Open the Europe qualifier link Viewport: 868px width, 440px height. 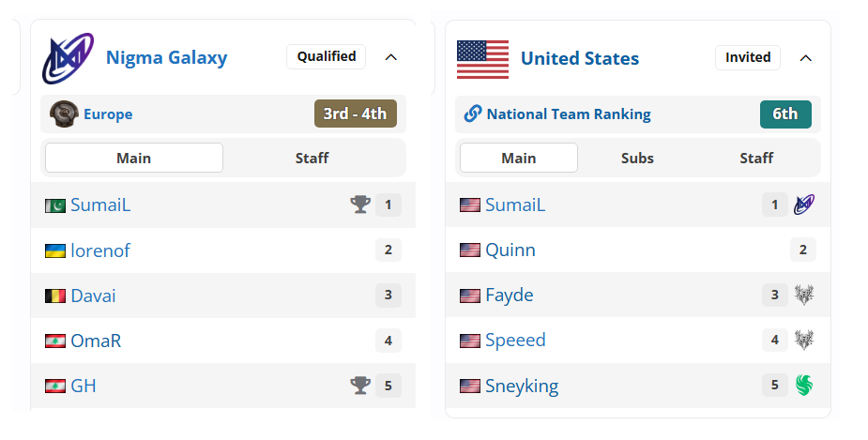pyautogui.click(x=108, y=114)
